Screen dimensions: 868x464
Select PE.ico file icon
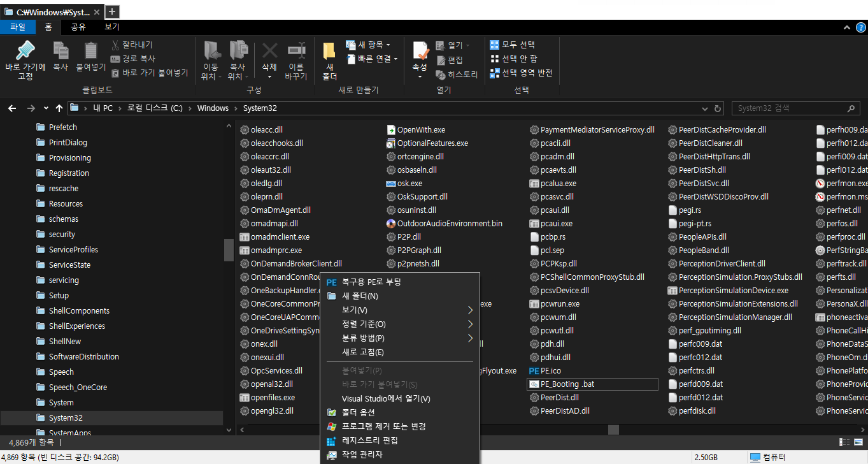click(534, 370)
